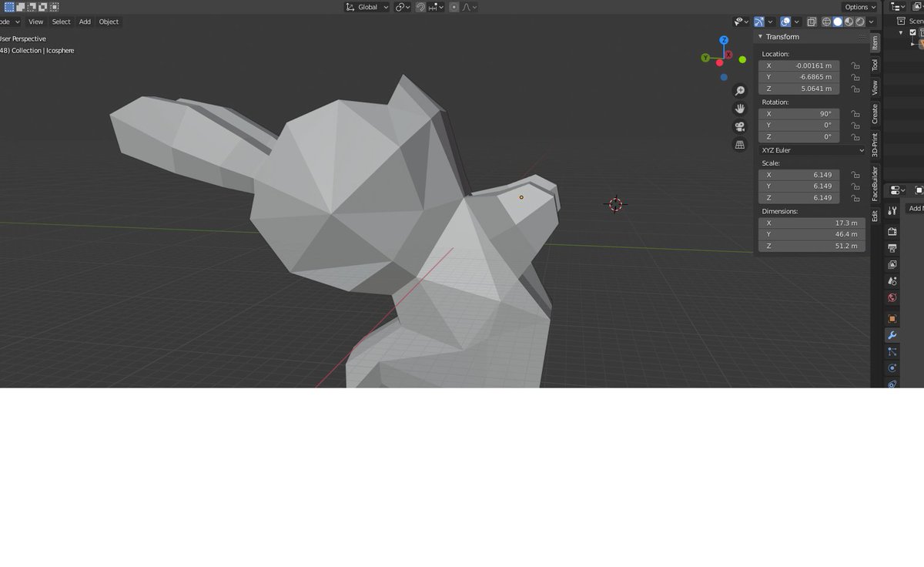Toggle camera view icon
Screen dimensions: 924x567
coord(740,127)
